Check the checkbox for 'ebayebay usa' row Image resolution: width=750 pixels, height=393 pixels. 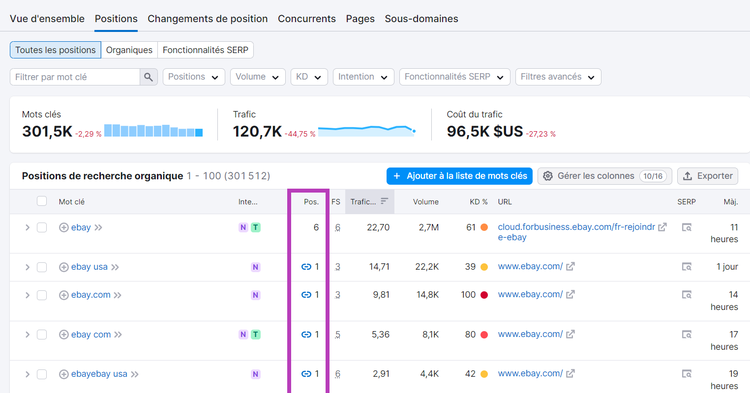42,374
